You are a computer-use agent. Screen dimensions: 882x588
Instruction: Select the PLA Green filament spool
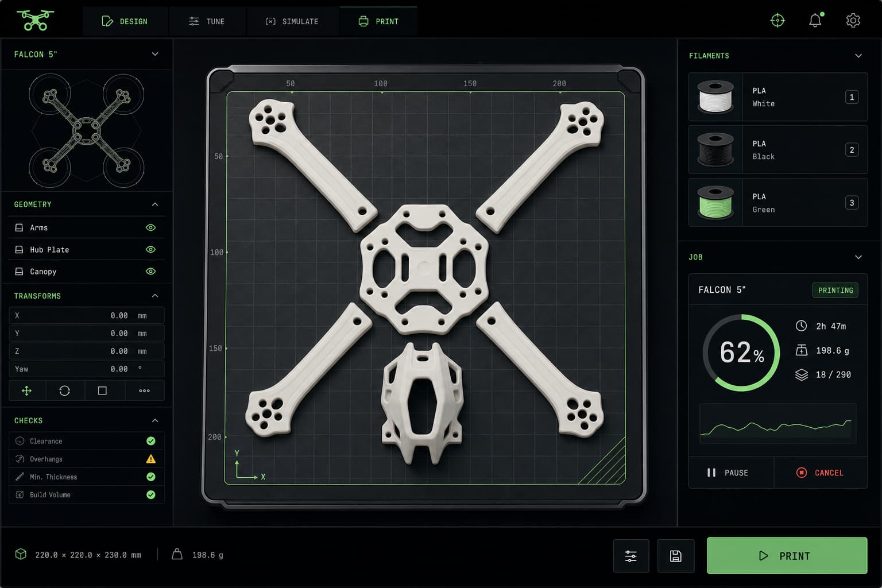[778, 203]
